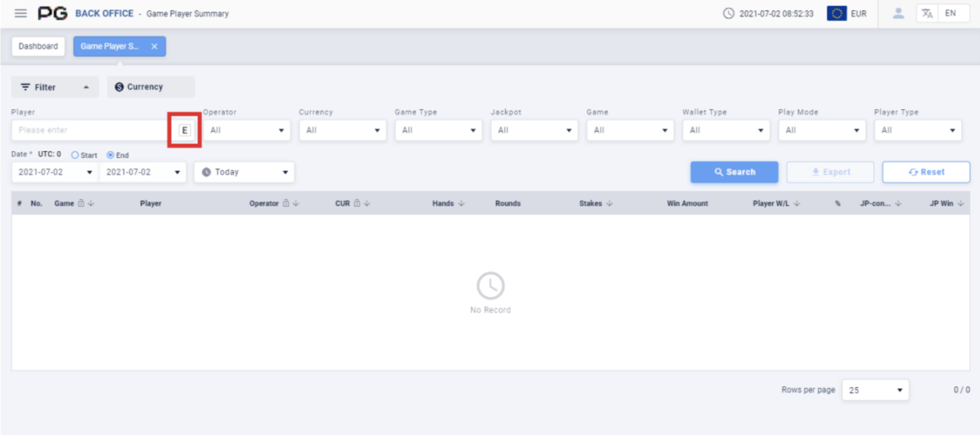The image size is (980, 435).
Task: Click the Reset button
Action: pos(926,172)
